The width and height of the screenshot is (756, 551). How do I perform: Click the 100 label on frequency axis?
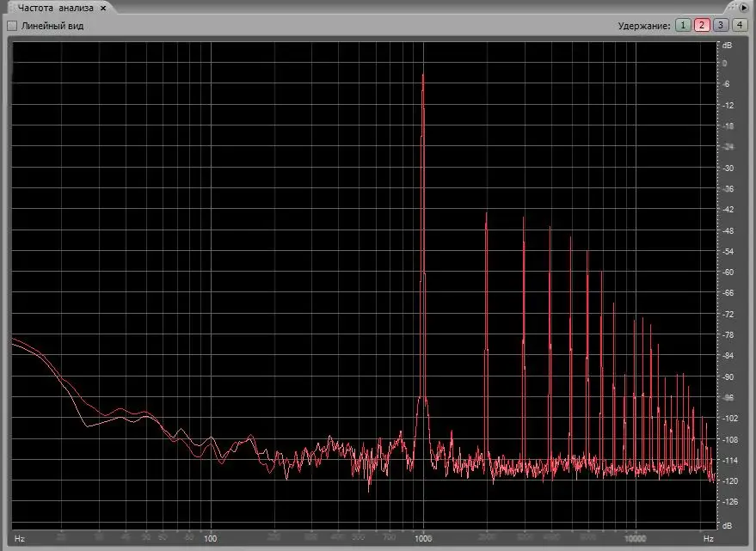click(x=210, y=538)
